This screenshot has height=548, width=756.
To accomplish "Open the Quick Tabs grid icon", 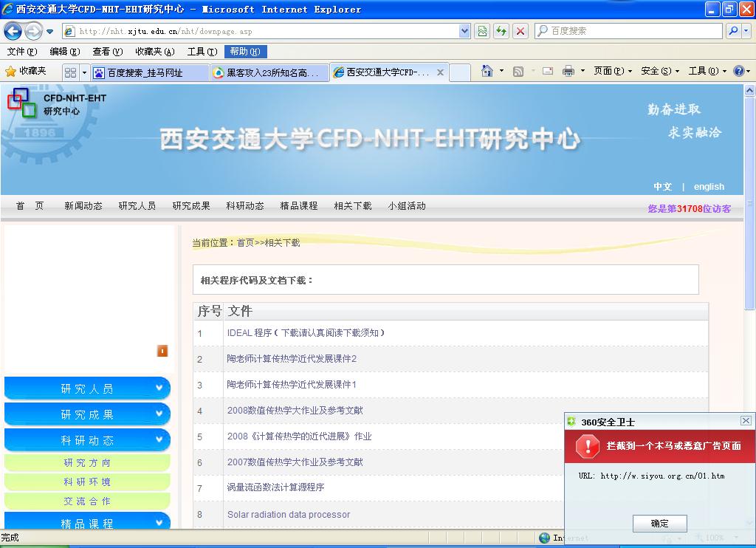I will 70,72.
